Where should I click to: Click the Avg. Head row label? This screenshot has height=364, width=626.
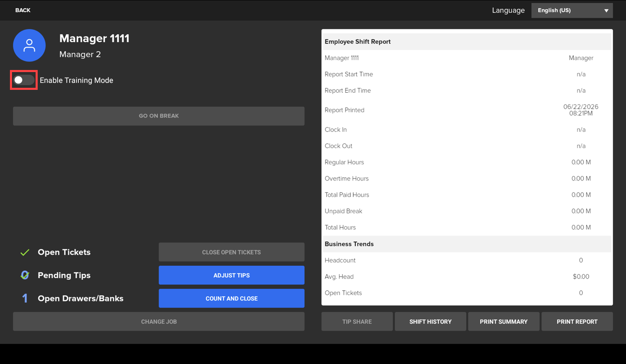click(339, 277)
